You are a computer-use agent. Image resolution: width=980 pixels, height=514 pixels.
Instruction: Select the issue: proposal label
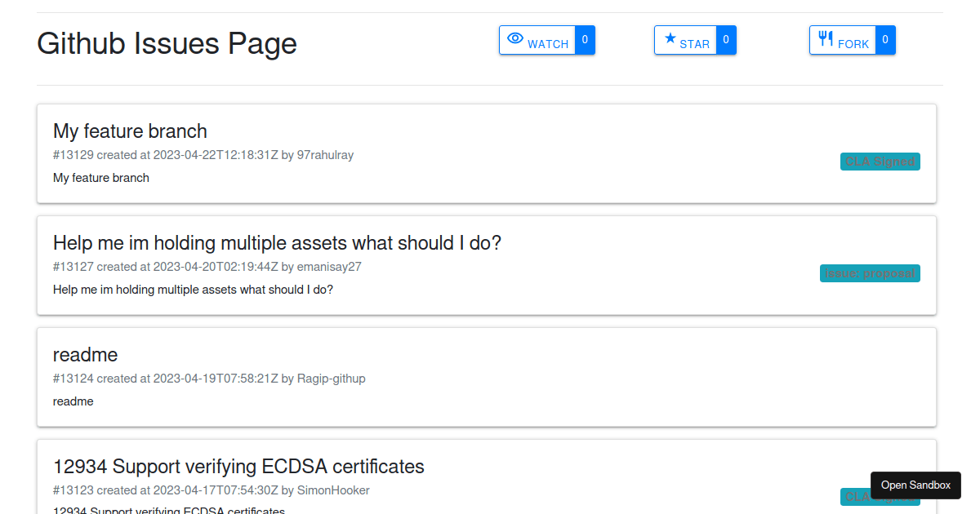tap(870, 273)
